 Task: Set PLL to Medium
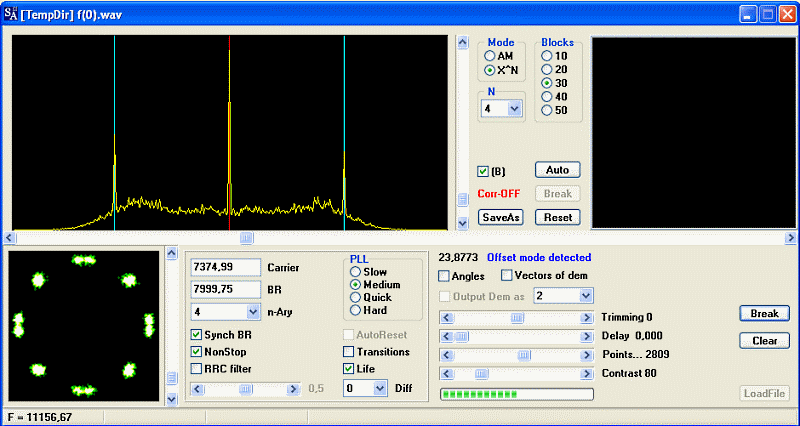tap(355, 285)
